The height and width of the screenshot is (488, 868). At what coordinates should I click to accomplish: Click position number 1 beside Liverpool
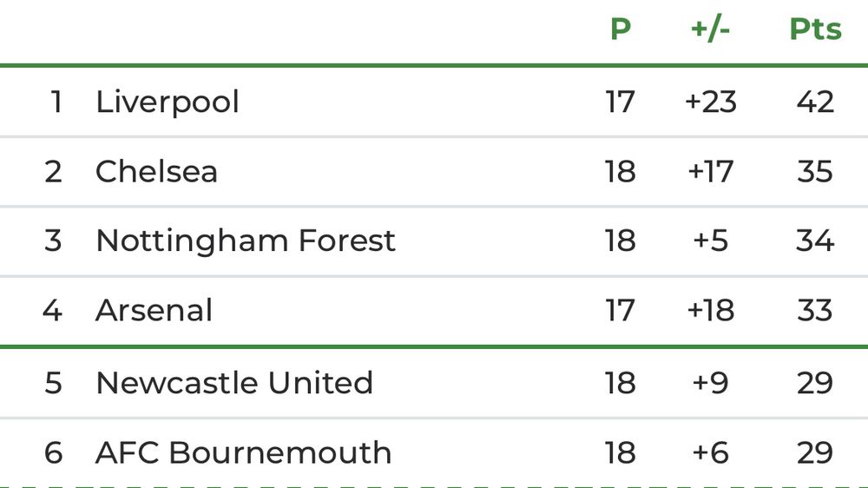click(x=56, y=102)
